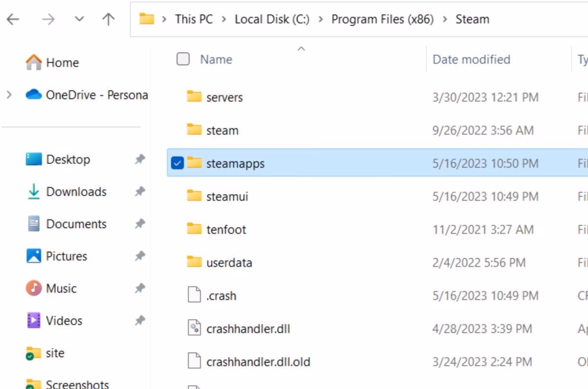Expand the chevron after This PC breadcrumb
Screen dimensions: 588x389
tap(224, 19)
